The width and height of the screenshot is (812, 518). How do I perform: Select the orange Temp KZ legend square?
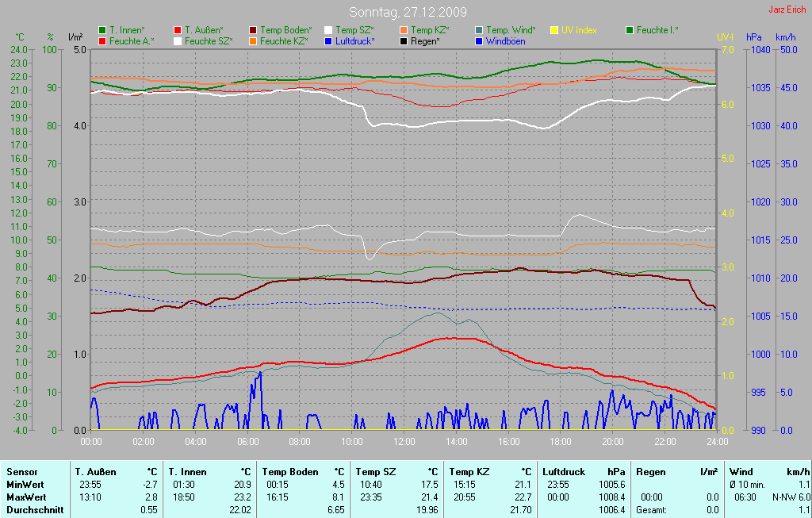404,30
